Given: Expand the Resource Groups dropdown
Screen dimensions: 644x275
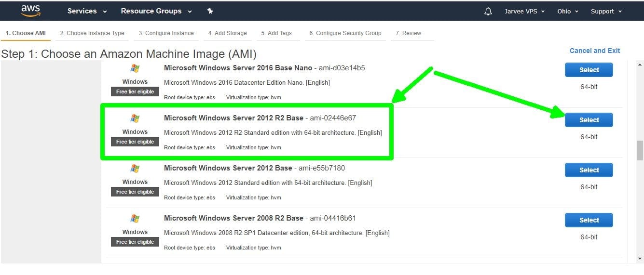Looking at the screenshot, I should [x=156, y=11].
